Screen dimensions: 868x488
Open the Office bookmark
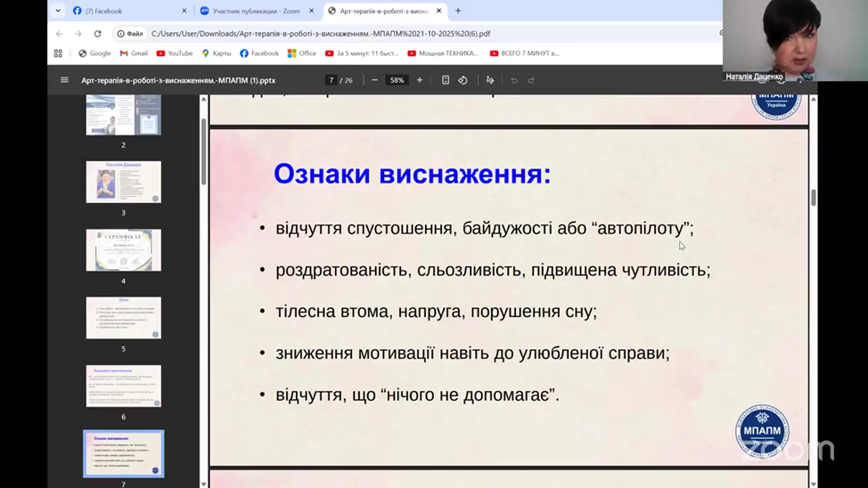pyautogui.click(x=301, y=53)
